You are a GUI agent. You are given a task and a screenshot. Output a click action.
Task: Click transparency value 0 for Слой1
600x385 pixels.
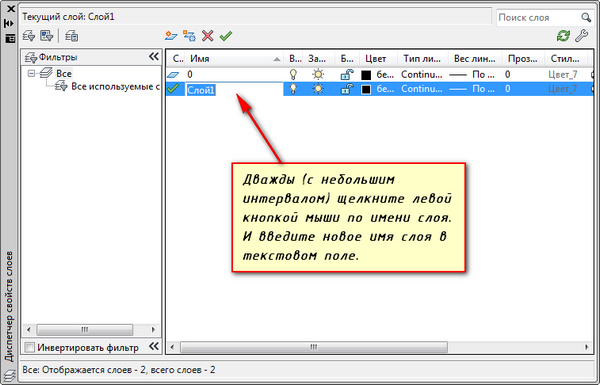pos(507,89)
